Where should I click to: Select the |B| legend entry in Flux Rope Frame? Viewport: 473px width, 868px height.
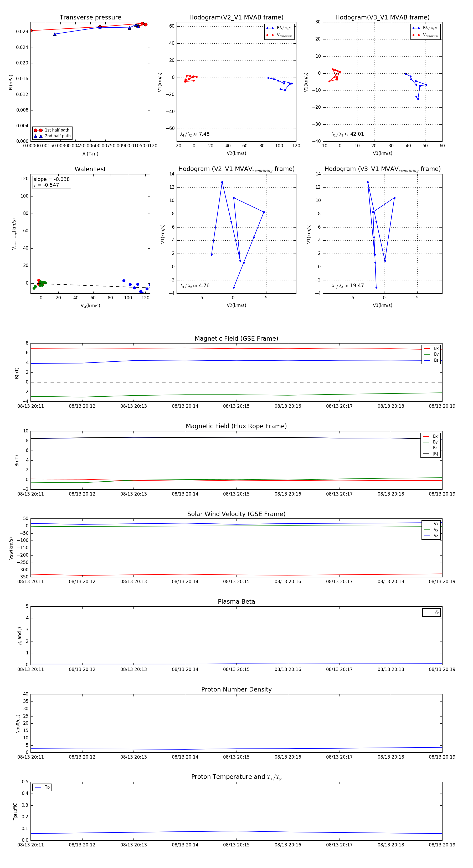[x=431, y=454]
